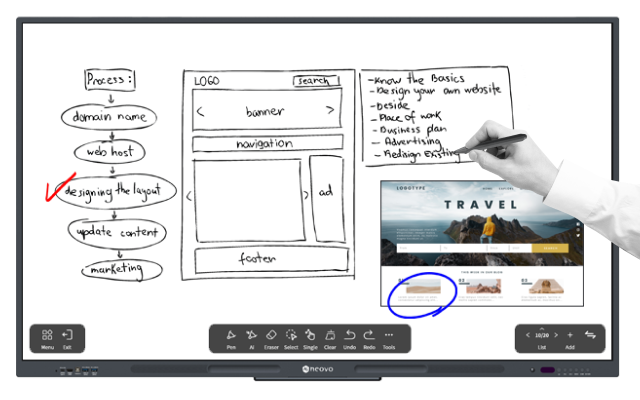Viewport: 640px width, 400px height.
Task: Switch to Single touch mode
Action: pyautogui.click(x=311, y=336)
